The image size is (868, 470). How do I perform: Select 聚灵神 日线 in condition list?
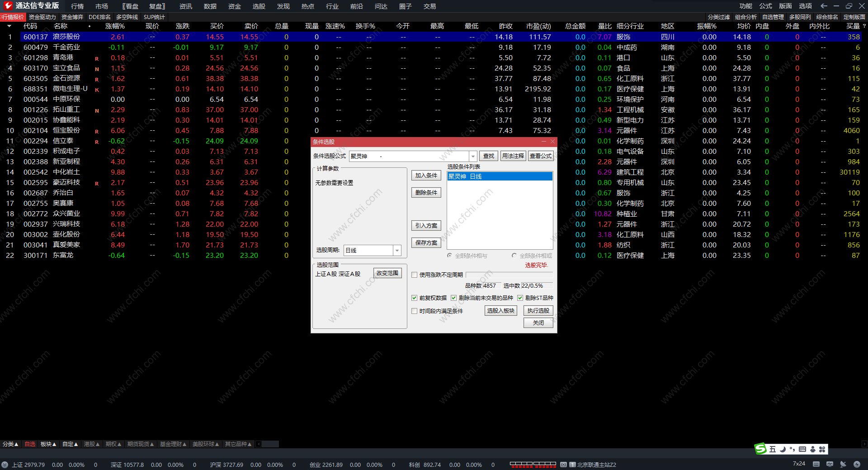tap(499, 176)
